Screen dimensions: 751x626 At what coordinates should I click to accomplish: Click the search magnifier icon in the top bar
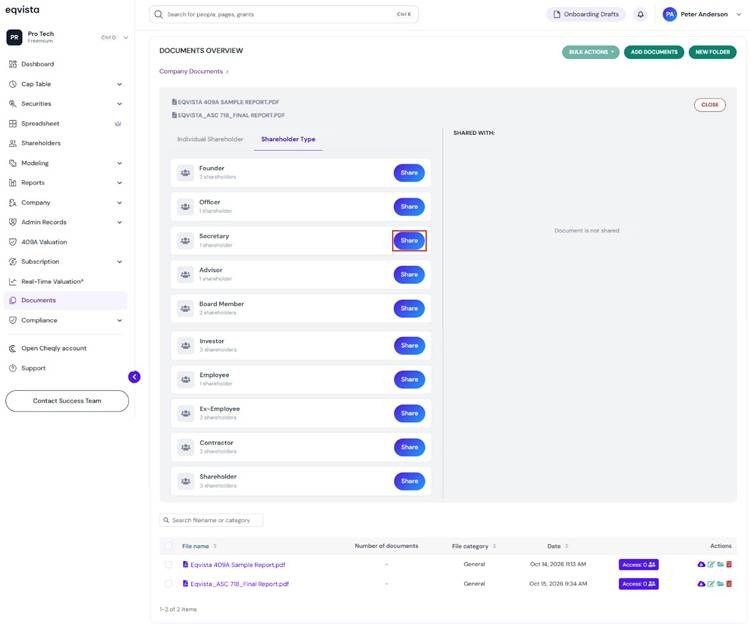click(x=159, y=14)
